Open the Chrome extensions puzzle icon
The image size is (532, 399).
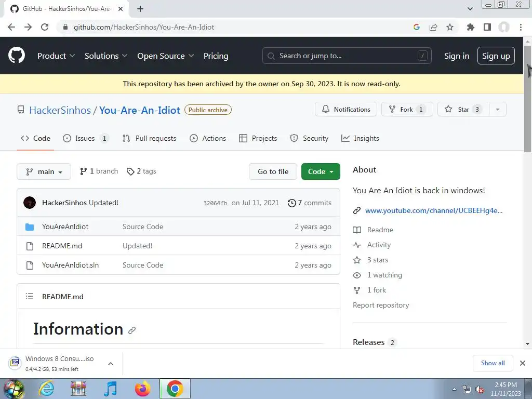(x=470, y=27)
